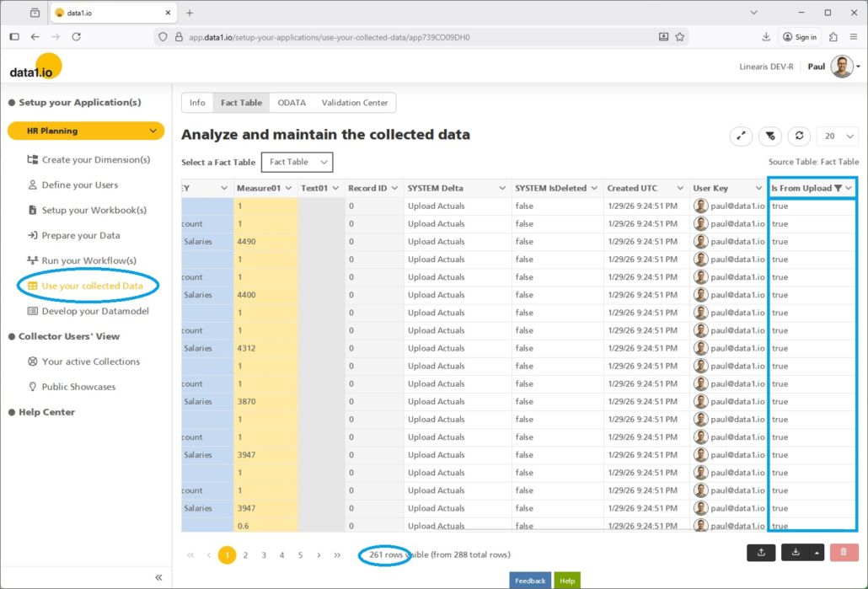Open the Fact Table selection dropdown
This screenshot has height=589, width=868.
tap(297, 162)
